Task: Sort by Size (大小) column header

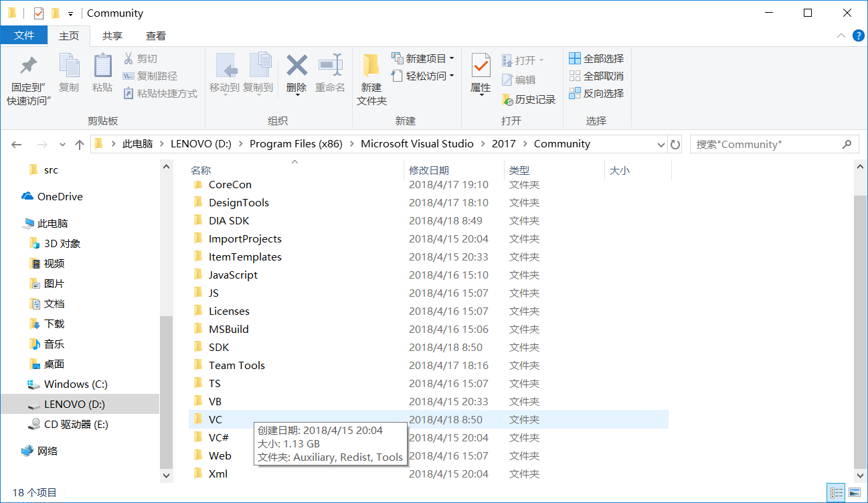Action: (x=620, y=171)
